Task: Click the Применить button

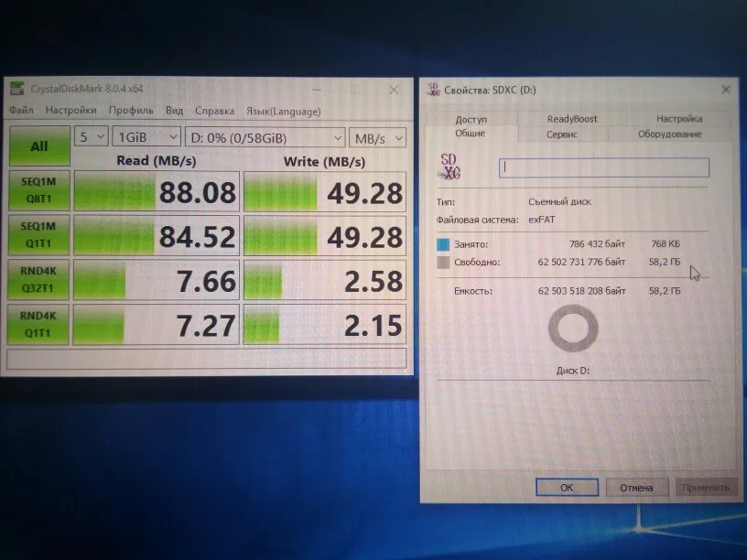Action: click(x=706, y=487)
